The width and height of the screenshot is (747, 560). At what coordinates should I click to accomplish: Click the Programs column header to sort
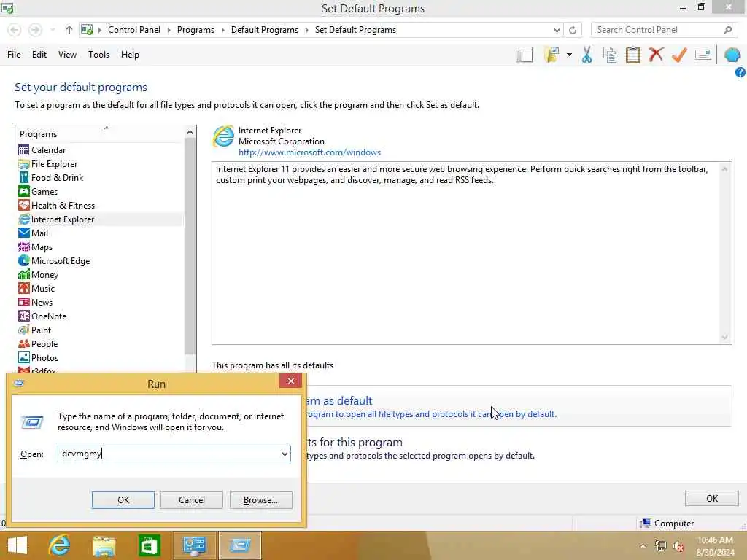pos(100,134)
